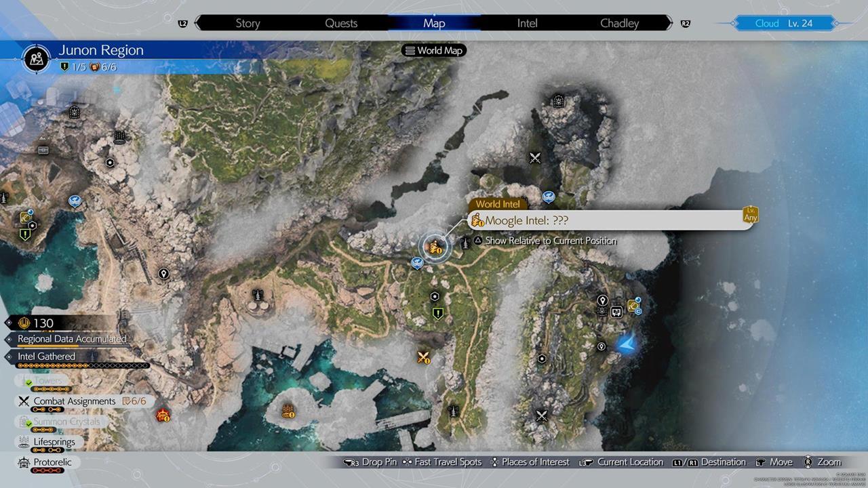
Task: Expand the Combat Assignments category
Action: click(75, 401)
